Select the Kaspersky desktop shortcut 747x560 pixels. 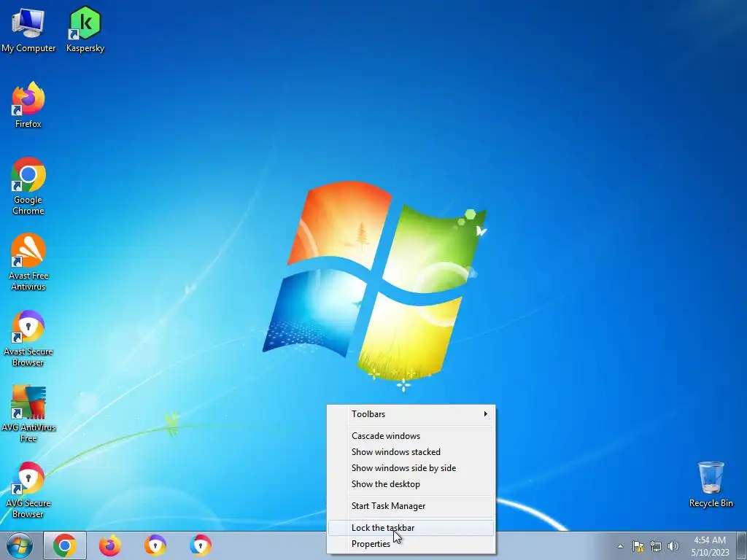pyautogui.click(x=85, y=30)
